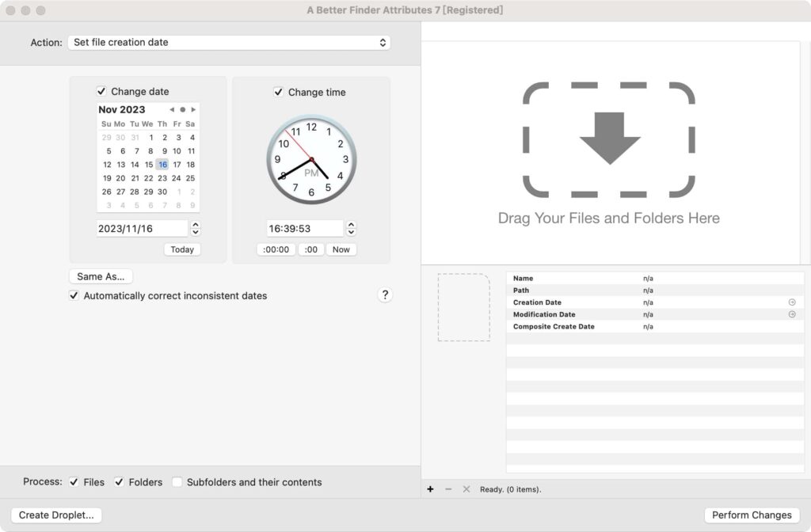Click Perform Changes to apply edits
Viewport: 811px width, 532px height.
click(751, 515)
